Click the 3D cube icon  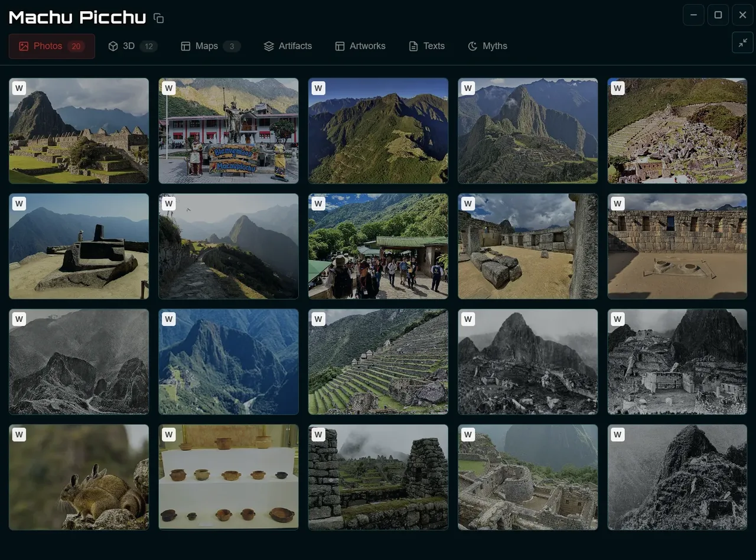click(112, 45)
